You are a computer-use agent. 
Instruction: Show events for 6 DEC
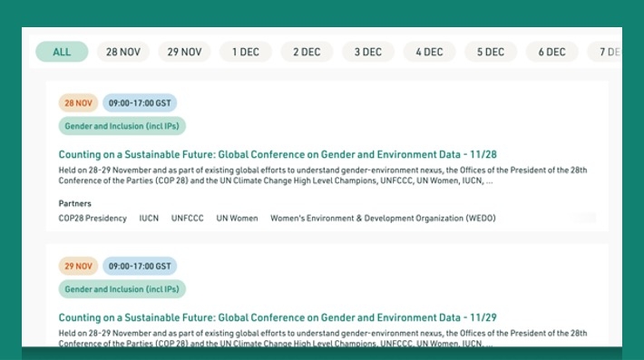(552, 52)
